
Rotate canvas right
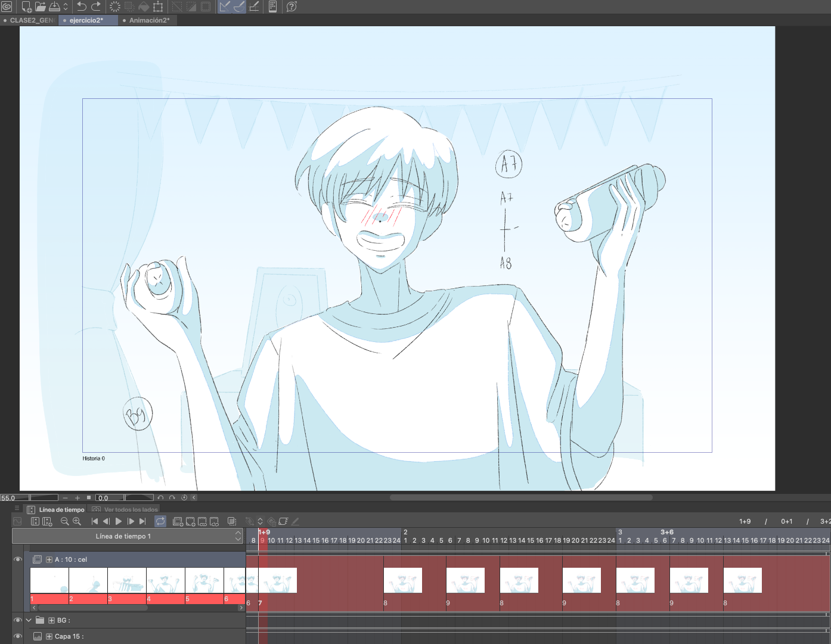click(x=172, y=497)
